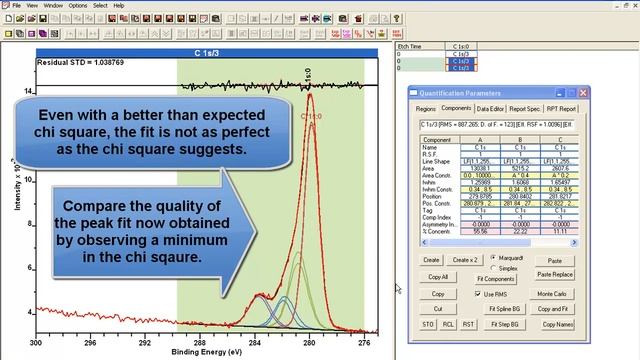The image size is (640, 360).
Task: Click the Create button
Action: [431, 260]
